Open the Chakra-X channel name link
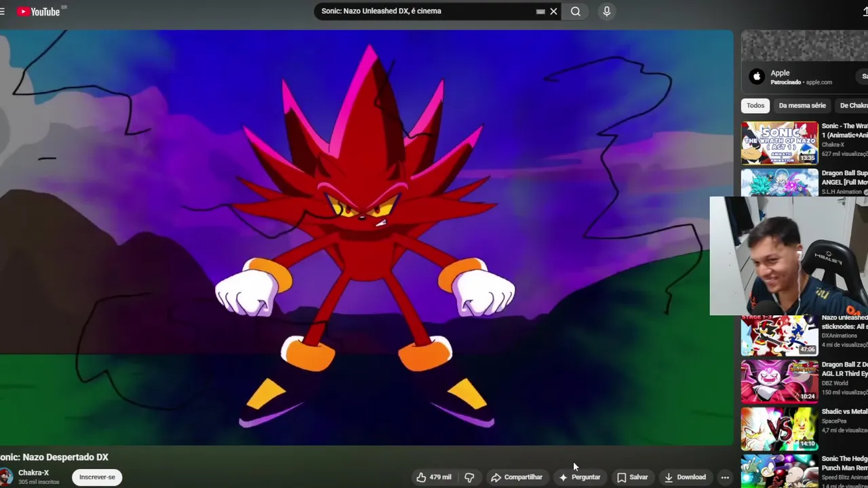 34,473
